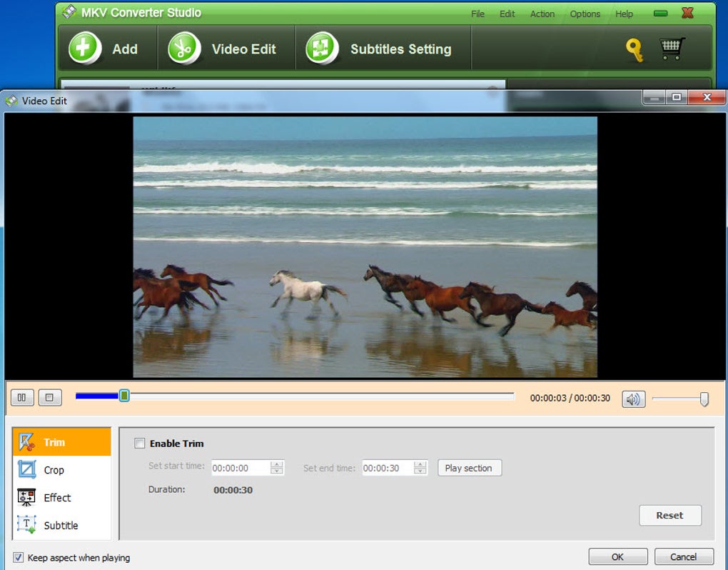Decrease the end time with down arrow

(x=420, y=471)
